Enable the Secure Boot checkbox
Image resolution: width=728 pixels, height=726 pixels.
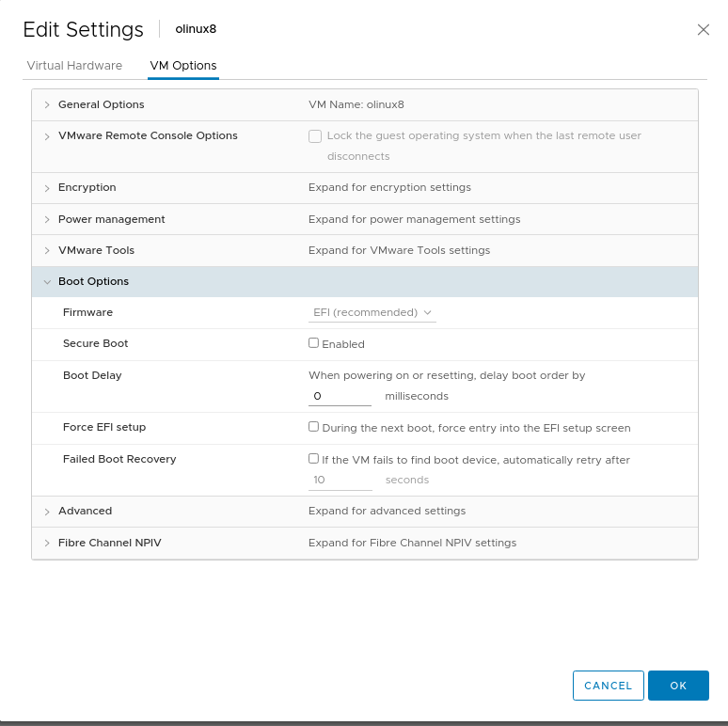pyautogui.click(x=314, y=343)
